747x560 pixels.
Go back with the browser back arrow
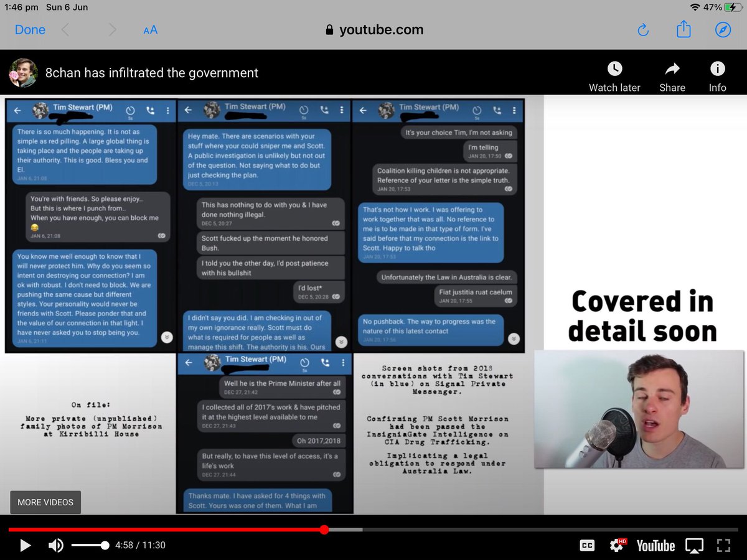point(65,30)
